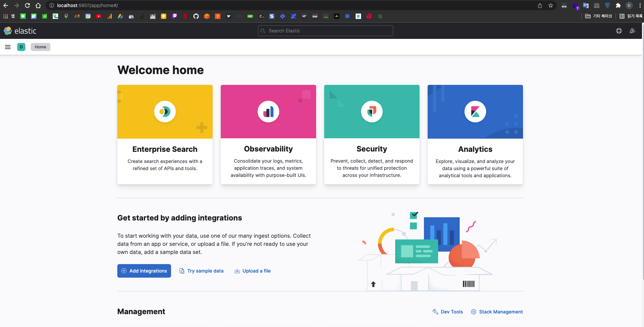The height and width of the screenshot is (327, 644).
Task: Click the integrations illustration image
Action: pyautogui.click(x=428, y=251)
